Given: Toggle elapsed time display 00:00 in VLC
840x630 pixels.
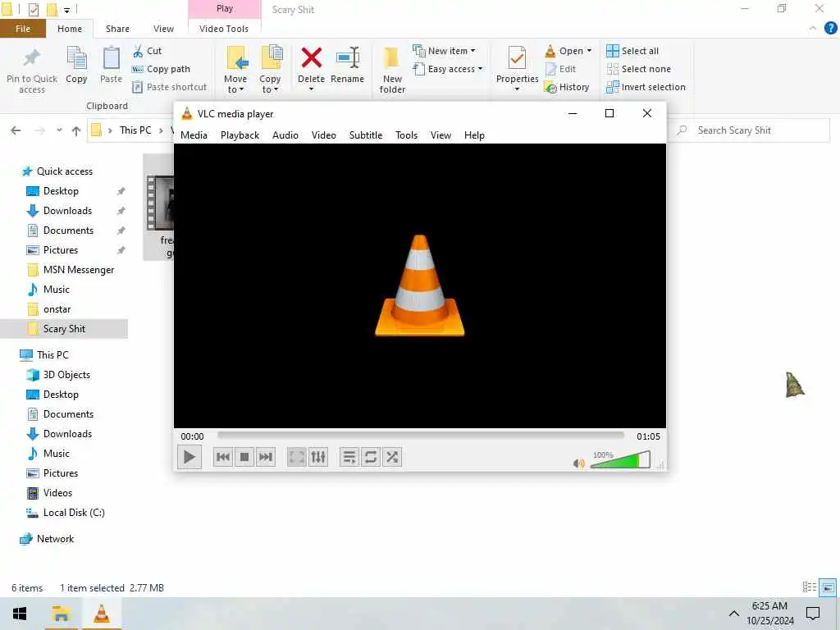Looking at the screenshot, I should point(192,436).
